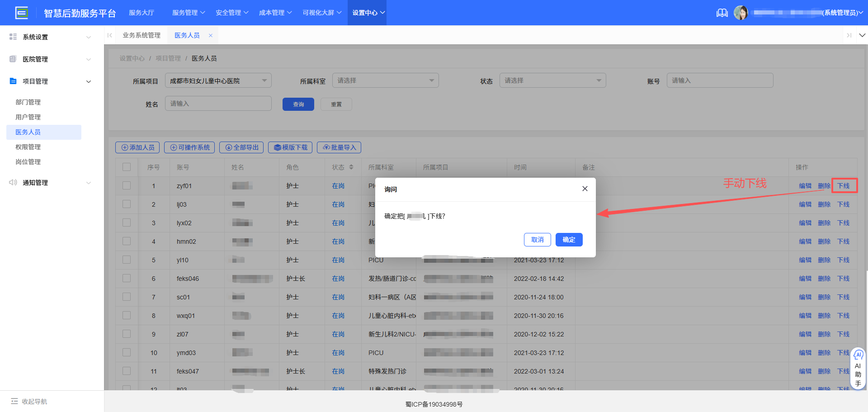Image resolution: width=868 pixels, height=412 pixels.
Task: Click the user avatar picture
Action: tap(741, 13)
